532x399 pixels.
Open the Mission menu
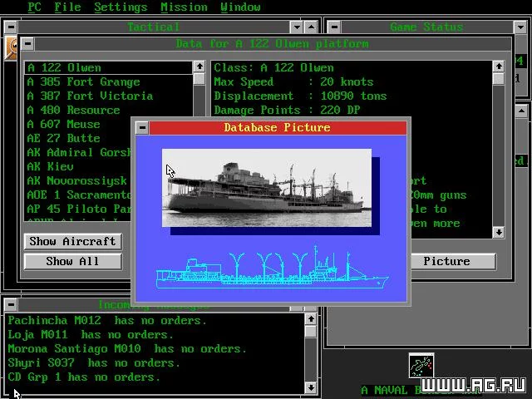[184, 7]
